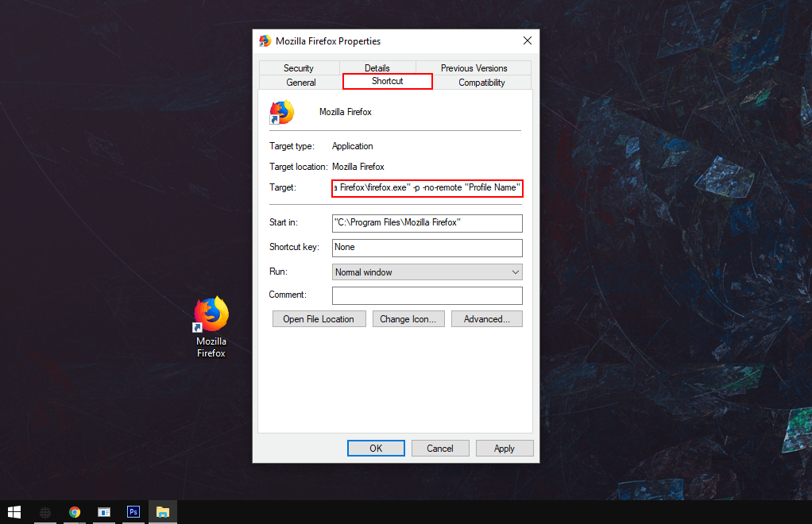Open the Mozilla Firefox desktop shortcut icon
Viewport: 812px width, 524px height.
point(211,314)
